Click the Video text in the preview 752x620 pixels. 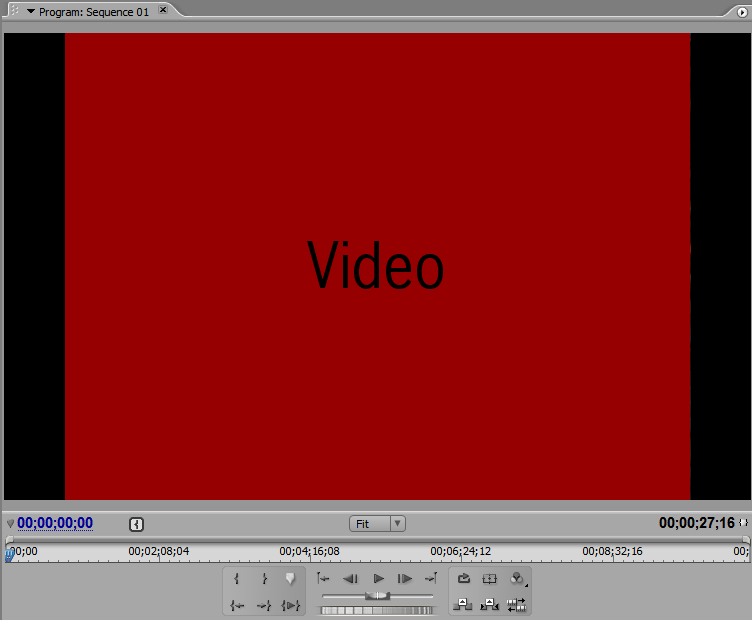click(376, 265)
